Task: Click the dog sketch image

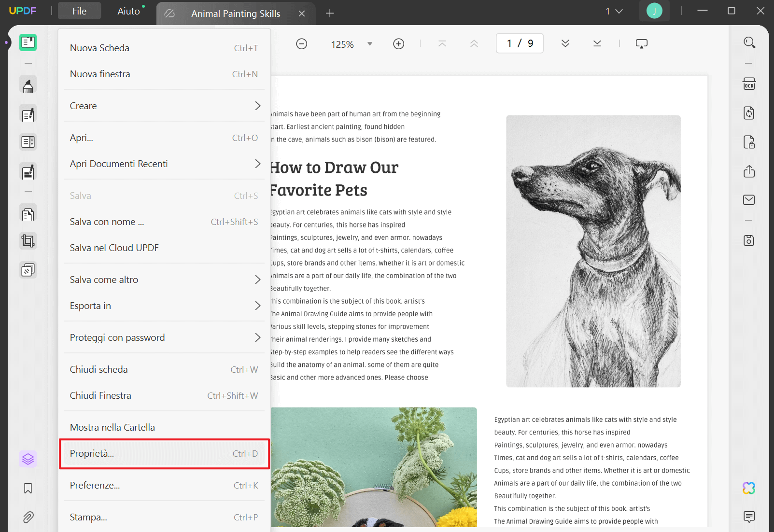Action: click(x=593, y=251)
